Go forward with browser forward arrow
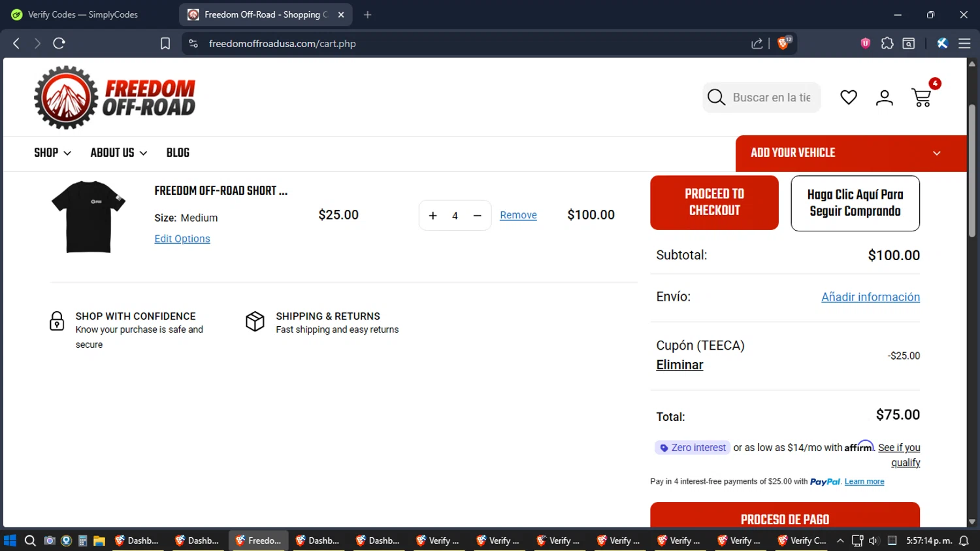Viewport: 980px width, 551px height. [x=37, y=43]
